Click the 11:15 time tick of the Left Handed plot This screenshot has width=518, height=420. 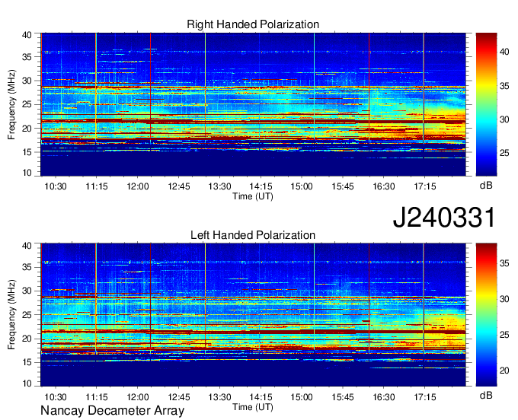click(x=97, y=397)
